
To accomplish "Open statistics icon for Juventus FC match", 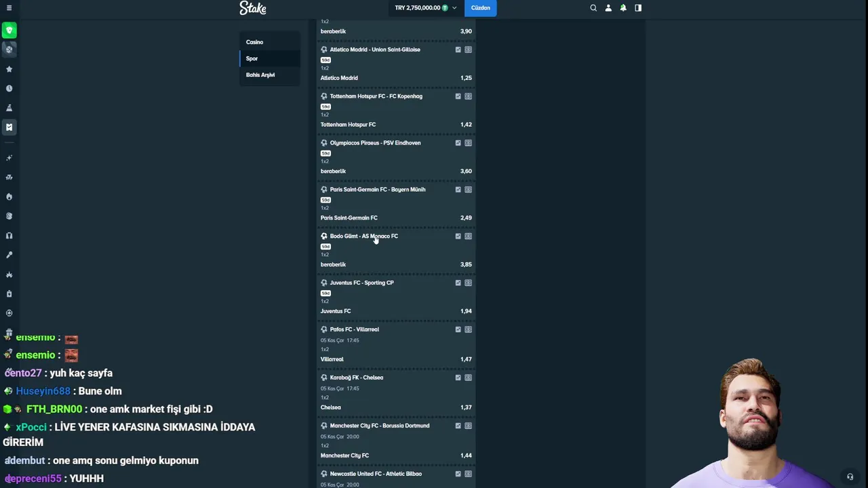I will (x=458, y=283).
